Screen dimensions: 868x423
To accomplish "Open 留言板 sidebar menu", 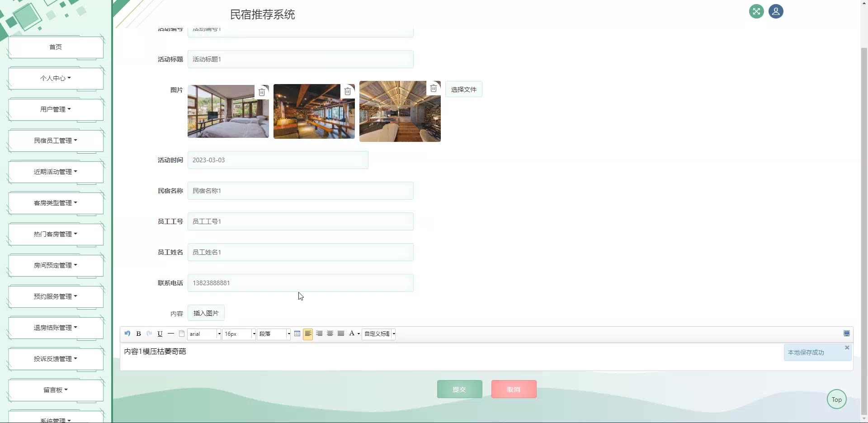I will tap(56, 390).
